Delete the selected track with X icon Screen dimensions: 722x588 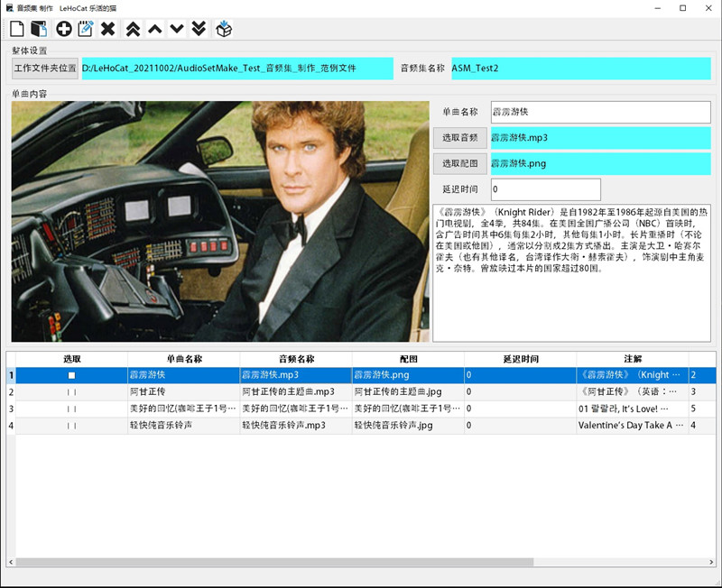pos(107,29)
